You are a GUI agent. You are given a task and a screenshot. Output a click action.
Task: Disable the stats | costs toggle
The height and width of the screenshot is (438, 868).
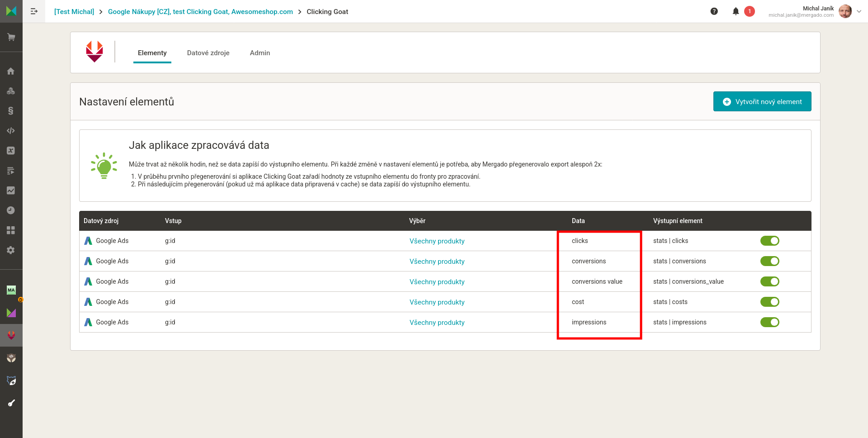pos(769,302)
